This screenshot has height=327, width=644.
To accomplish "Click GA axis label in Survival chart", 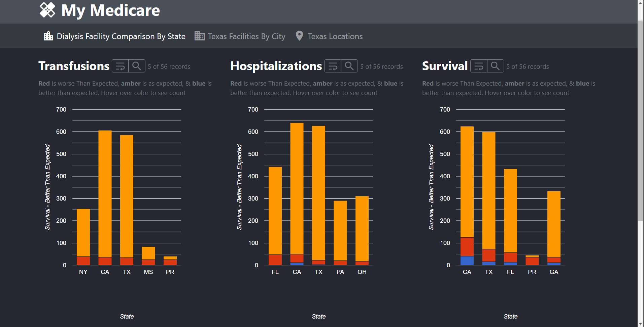I will click(554, 272).
